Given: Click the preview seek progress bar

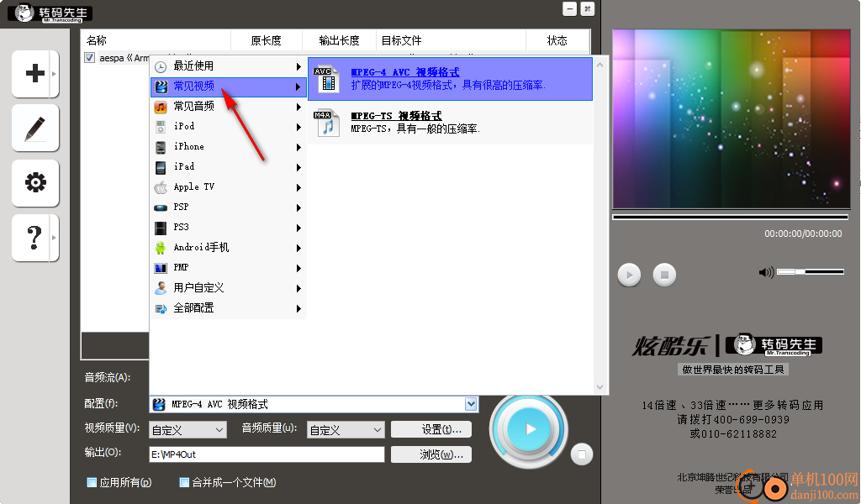Looking at the screenshot, I should tap(731, 218).
